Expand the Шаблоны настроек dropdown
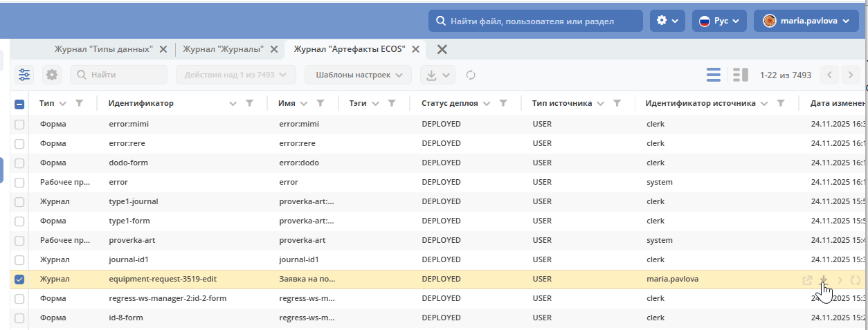The width and height of the screenshot is (868, 330). [359, 75]
